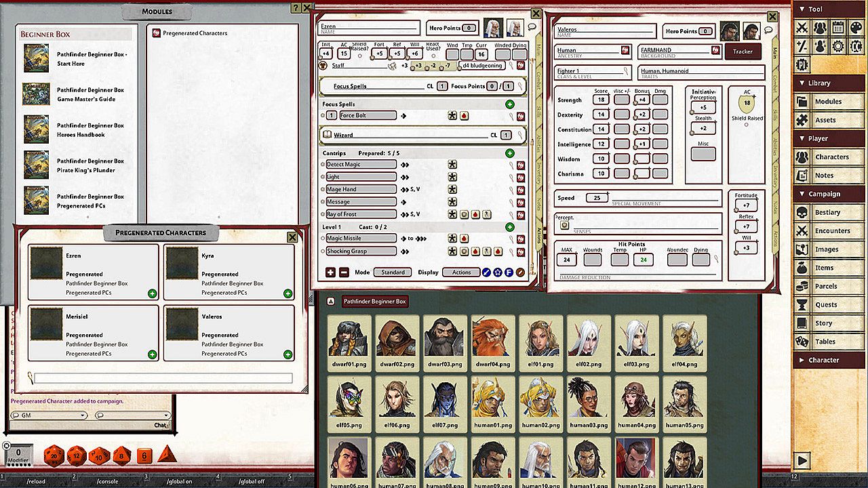The width and height of the screenshot is (868, 488).
Task: Roll the d20 die
Action: 55,455
